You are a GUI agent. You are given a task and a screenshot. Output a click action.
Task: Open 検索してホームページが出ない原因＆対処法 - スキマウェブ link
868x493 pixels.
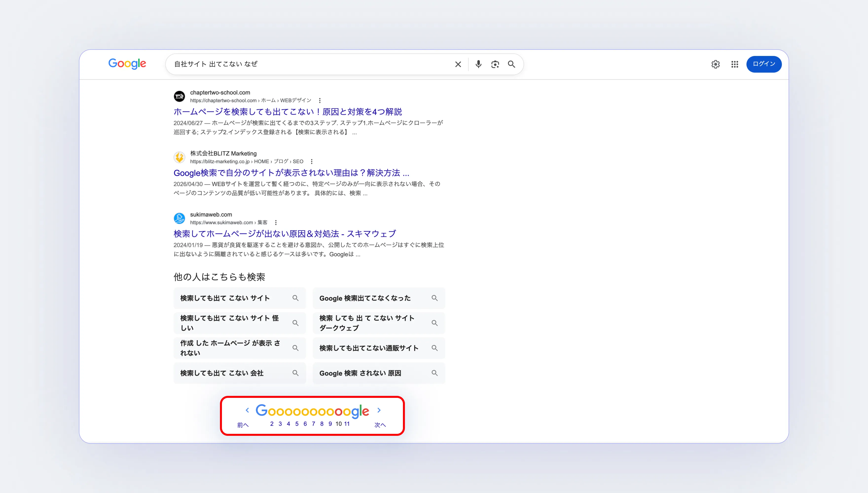285,234
